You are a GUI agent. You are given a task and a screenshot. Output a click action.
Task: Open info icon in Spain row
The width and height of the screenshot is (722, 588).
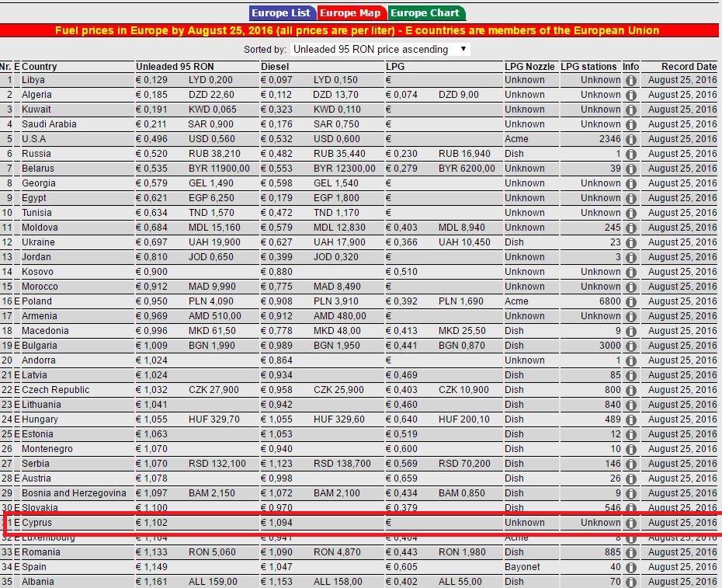(631, 567)
